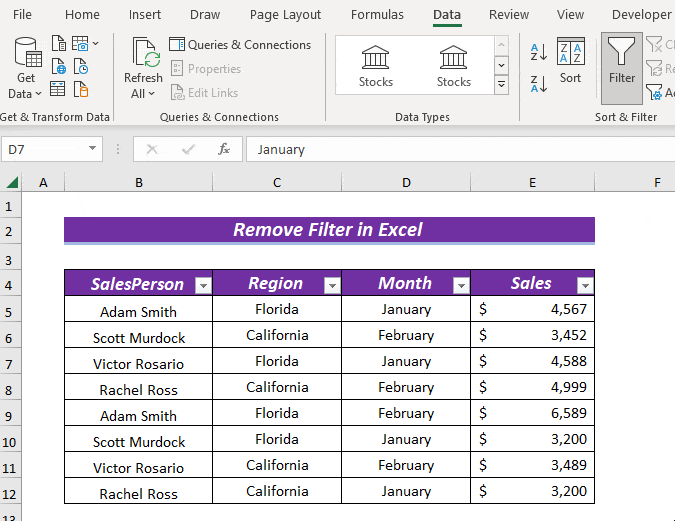Expand the Data Types gallery

[501, 85]
